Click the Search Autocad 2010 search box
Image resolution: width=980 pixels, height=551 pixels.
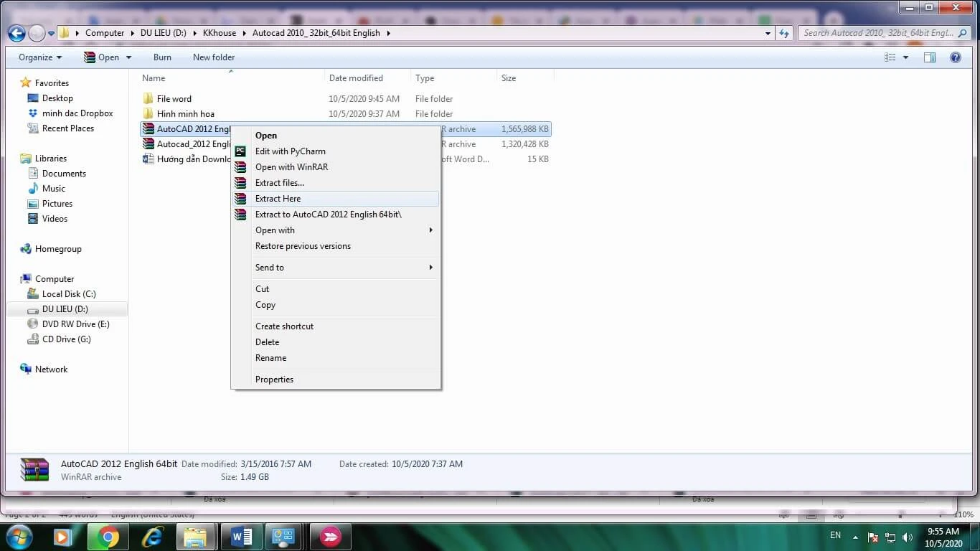point(885,33)
